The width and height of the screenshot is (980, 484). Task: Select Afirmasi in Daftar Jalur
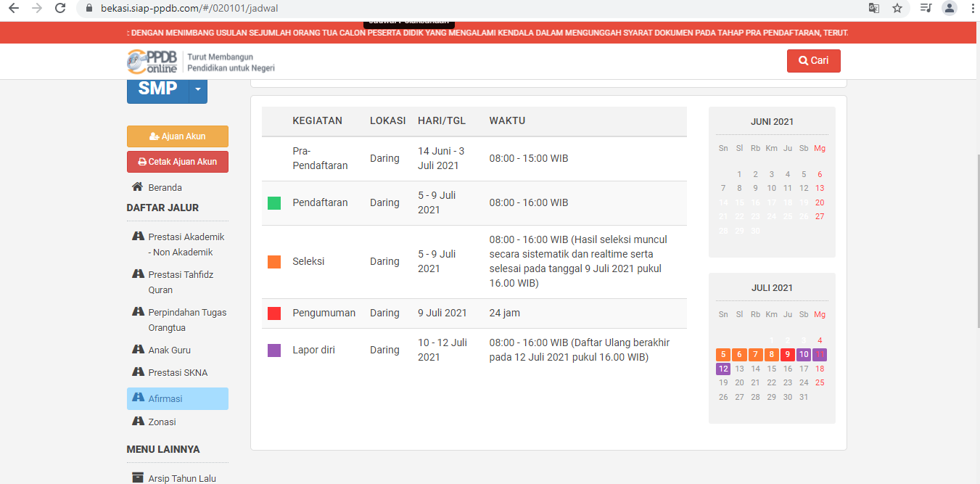pyautogui.click(x=165, y=398)
